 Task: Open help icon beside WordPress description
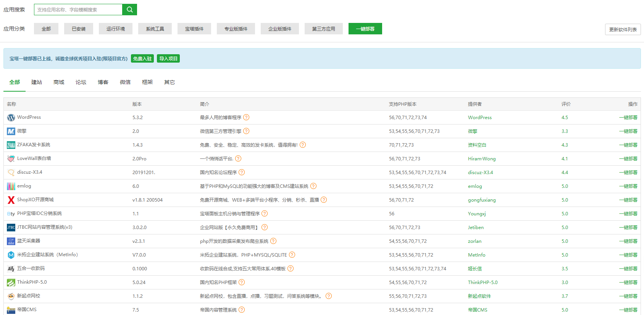coord(246,118)
